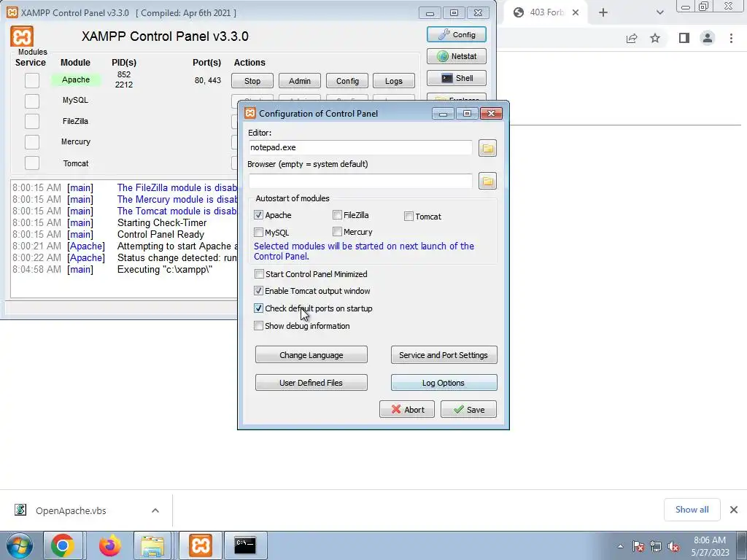Stop the Apache module
The height and width of the screenshot is (560, 747).
click(252, 81)
